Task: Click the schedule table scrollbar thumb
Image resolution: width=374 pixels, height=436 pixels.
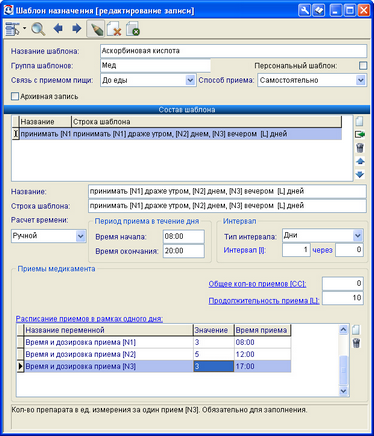Action: (343, 370)
